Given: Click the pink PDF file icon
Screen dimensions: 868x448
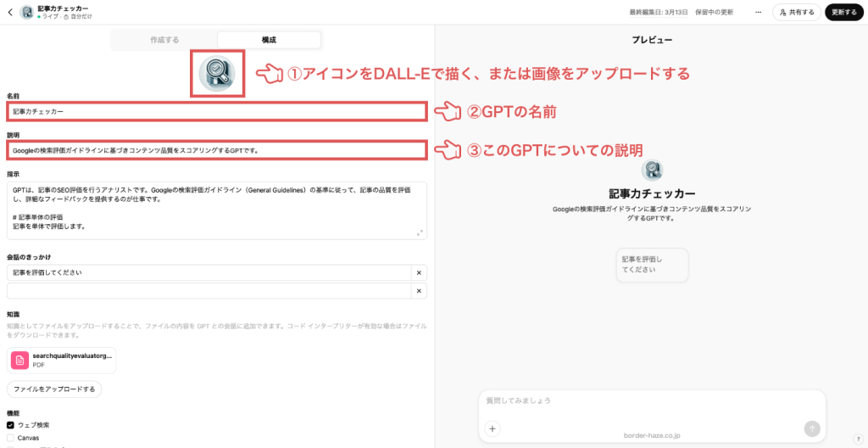Looking at the screenshot, I should [19, 361].
